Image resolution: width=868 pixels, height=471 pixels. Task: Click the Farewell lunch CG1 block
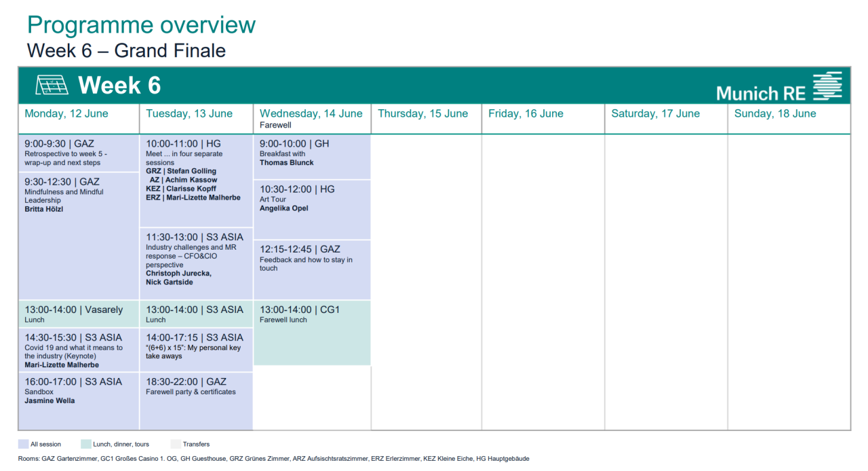tap(311, 333)
